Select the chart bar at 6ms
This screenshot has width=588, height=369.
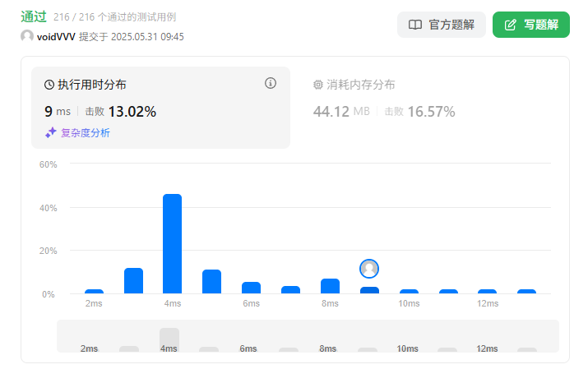click(251, 288)
